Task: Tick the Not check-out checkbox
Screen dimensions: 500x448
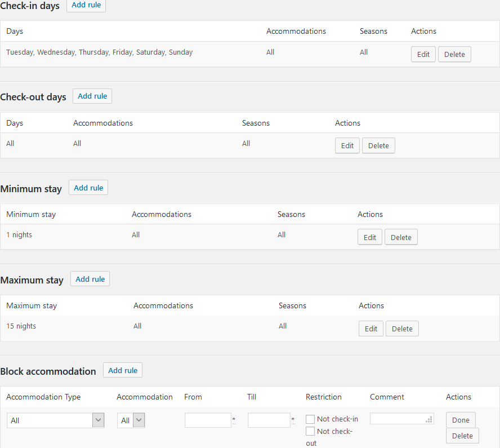Action: coord(310,431)
